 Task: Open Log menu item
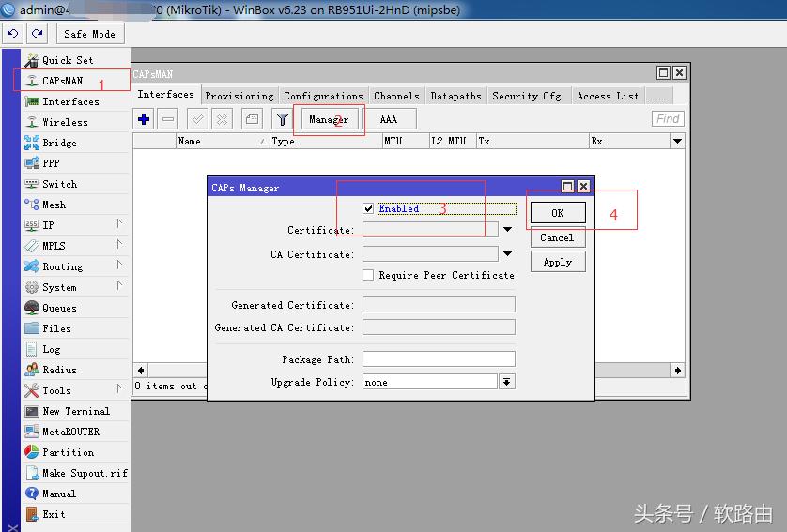(x=75, y=349)
